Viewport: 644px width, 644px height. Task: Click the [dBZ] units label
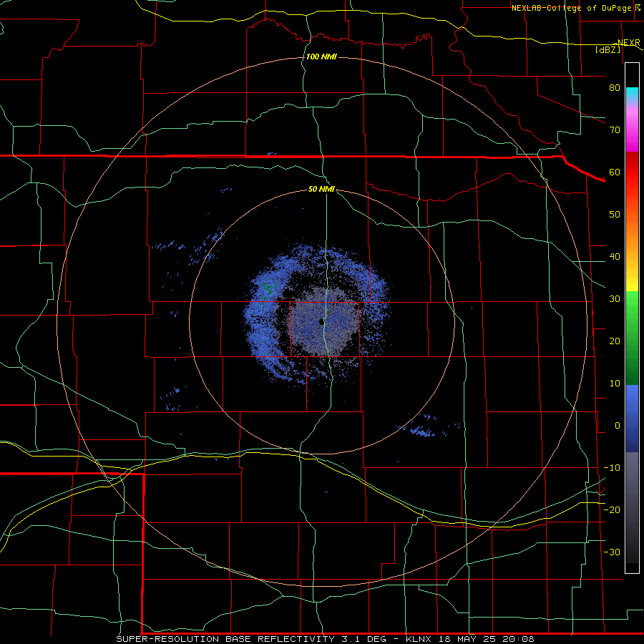[608, 49]
